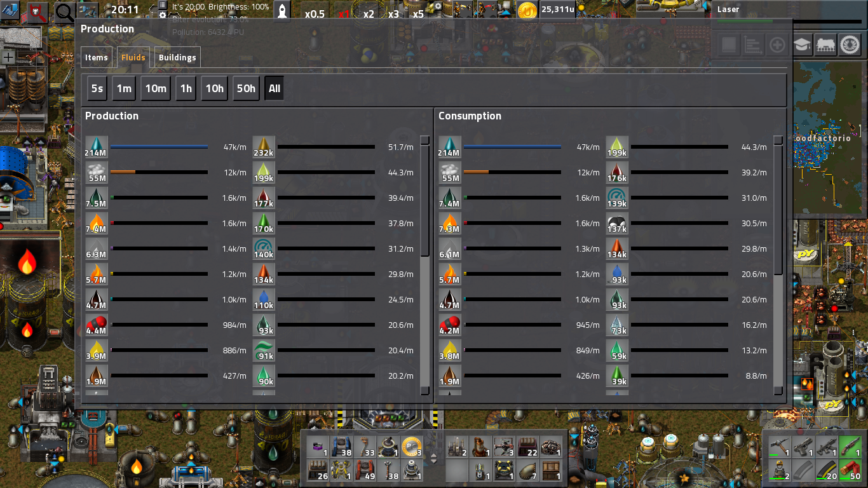This screenshot has width=868, height=488.
Task: Select the 4.2M red fluid icon in Consumption
Action: point(450,325)
